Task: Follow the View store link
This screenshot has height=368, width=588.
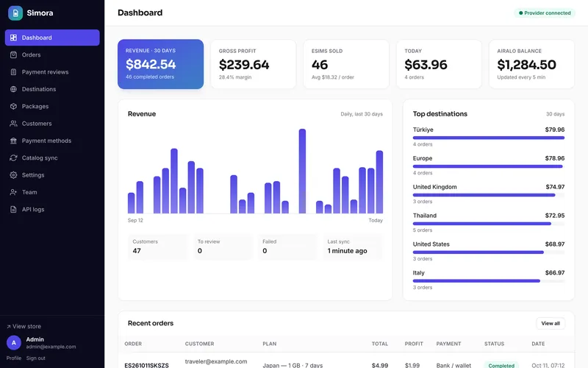Action: [x=24, y=326]
